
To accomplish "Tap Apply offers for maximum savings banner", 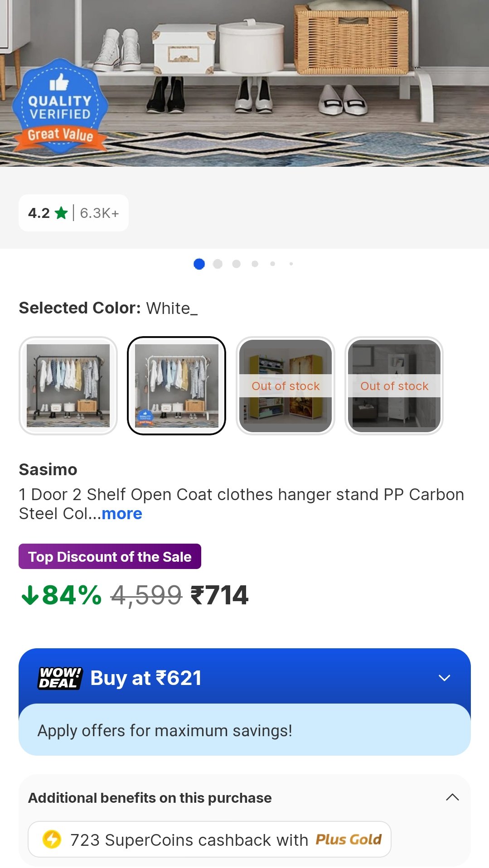I will coord(244,730).
